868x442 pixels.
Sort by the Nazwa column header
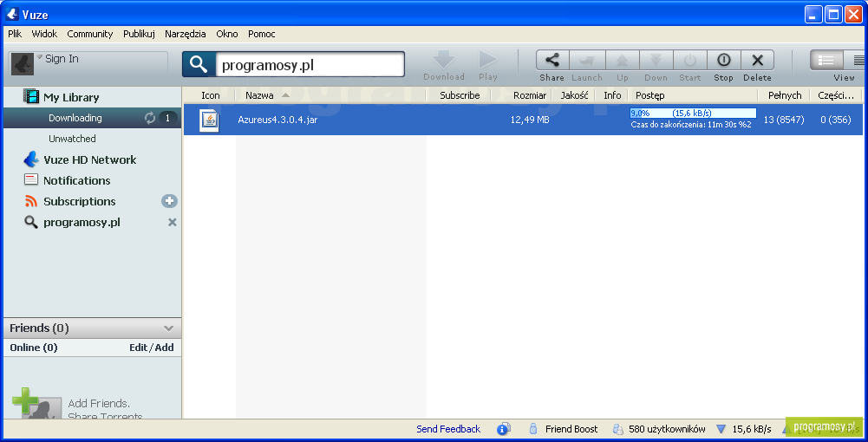point(259,95)
